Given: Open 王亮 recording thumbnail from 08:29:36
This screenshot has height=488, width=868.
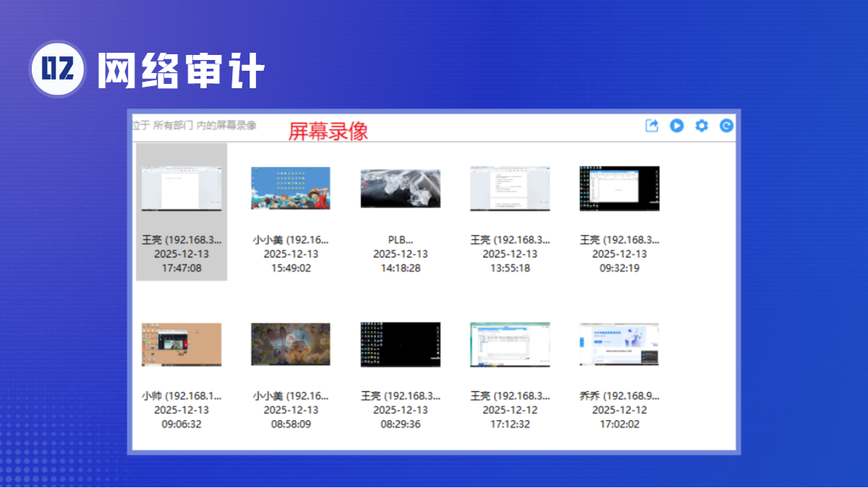Looking at the screenshot, I should 401,345.
